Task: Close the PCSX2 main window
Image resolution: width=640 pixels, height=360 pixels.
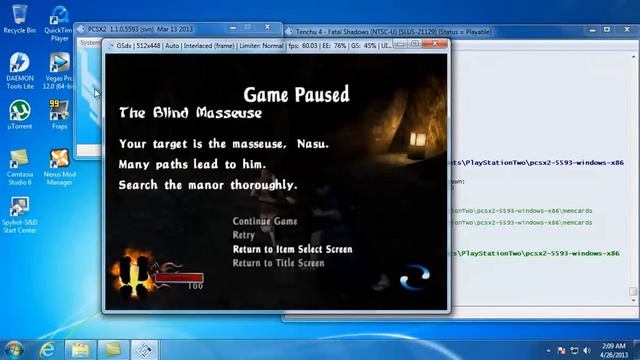Action: [267, 27]
